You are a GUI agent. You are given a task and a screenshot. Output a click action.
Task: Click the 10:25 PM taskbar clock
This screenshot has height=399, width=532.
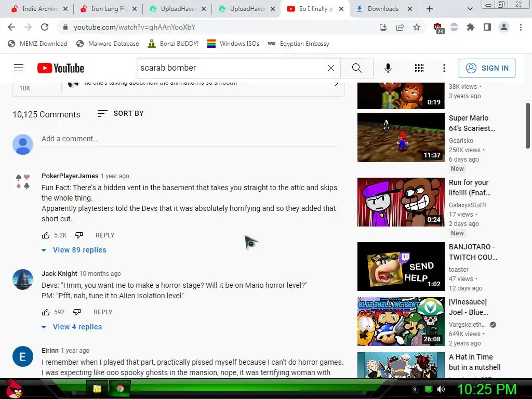pos(486,389)
